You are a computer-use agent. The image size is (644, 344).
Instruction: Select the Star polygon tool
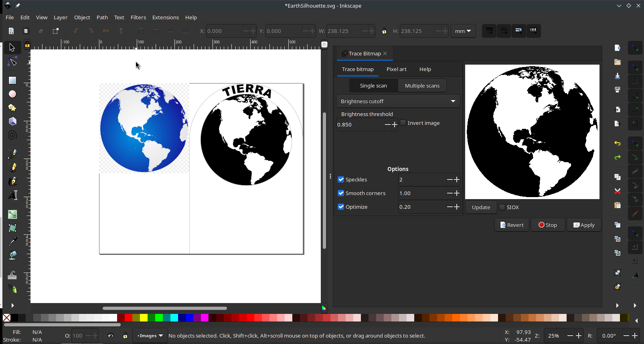(12, 108)
